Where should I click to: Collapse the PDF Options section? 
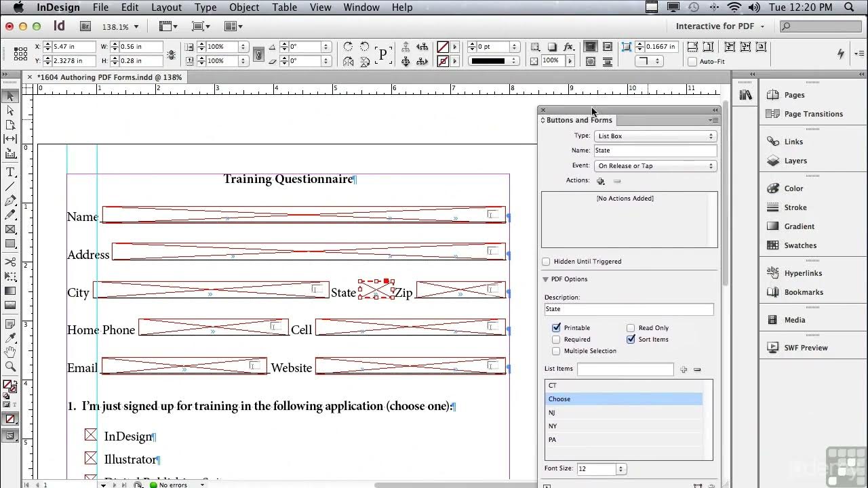click(x=545, y=279)
